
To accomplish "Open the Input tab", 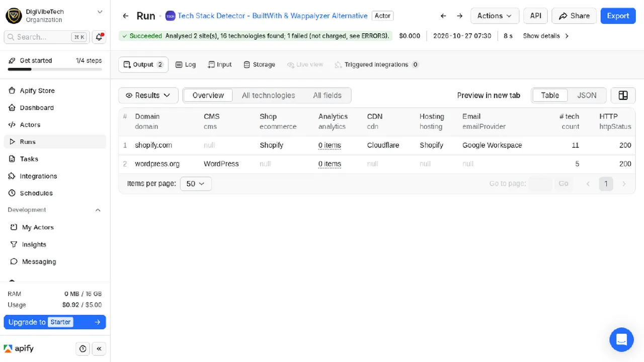I will click(220, 65).
